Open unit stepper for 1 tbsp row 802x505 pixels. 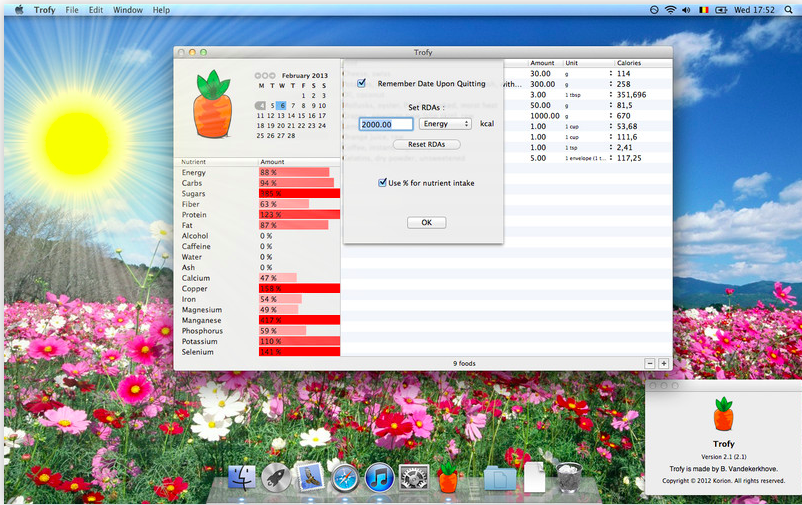pyautogui.click(x=611, y=95)
